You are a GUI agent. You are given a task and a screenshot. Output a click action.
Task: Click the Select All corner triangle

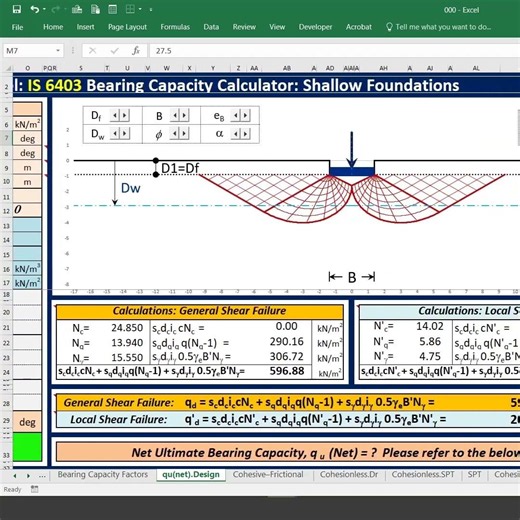click(9, 68)
